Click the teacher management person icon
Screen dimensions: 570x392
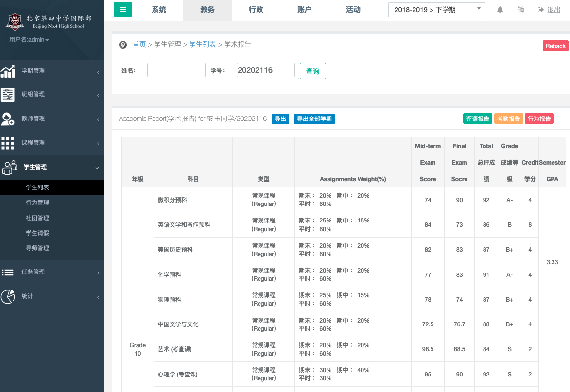coord(8,119)
